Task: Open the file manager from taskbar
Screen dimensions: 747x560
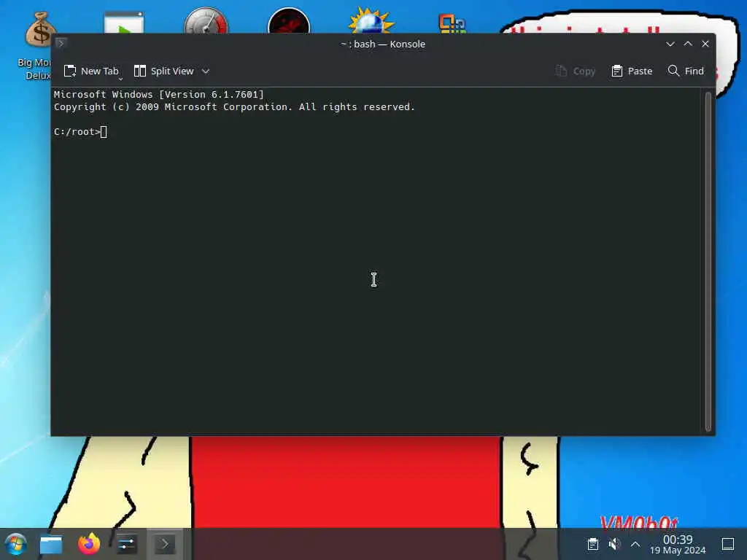Action: coord(51,544)
